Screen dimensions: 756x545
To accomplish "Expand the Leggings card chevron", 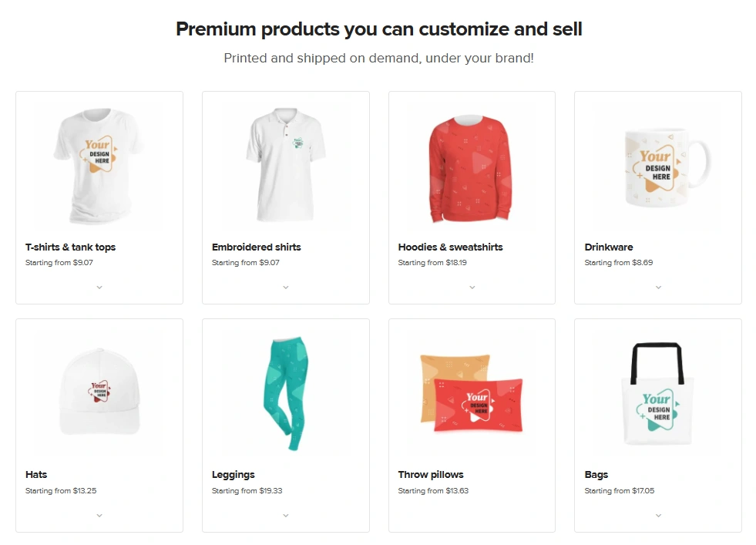I will (x=286, y=516).
